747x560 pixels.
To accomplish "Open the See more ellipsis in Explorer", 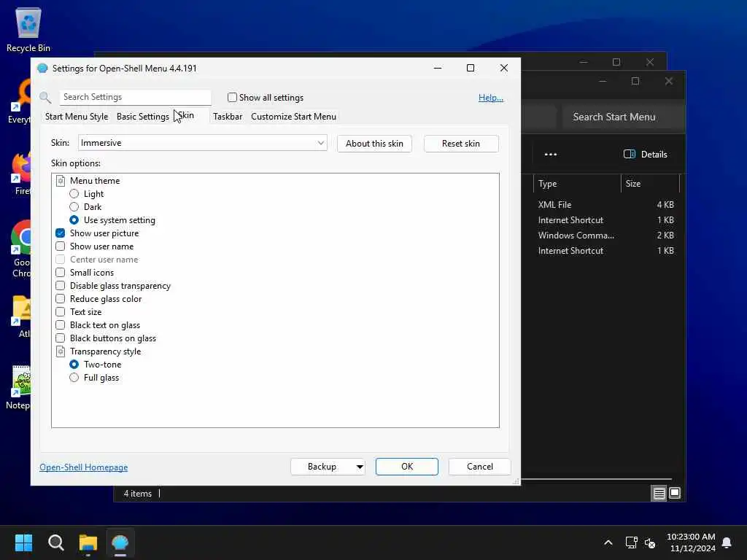I will pos(551,155).
